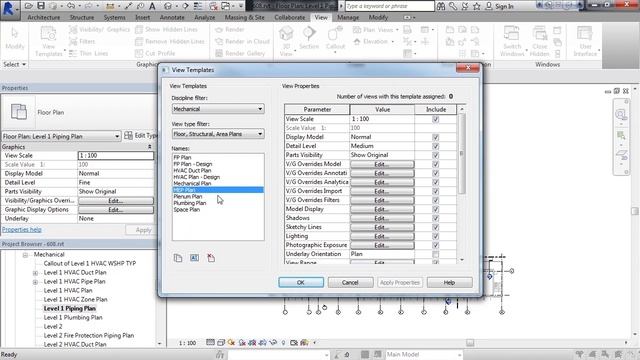Click Edit button for V/G Overrides Model

[382, 164]
